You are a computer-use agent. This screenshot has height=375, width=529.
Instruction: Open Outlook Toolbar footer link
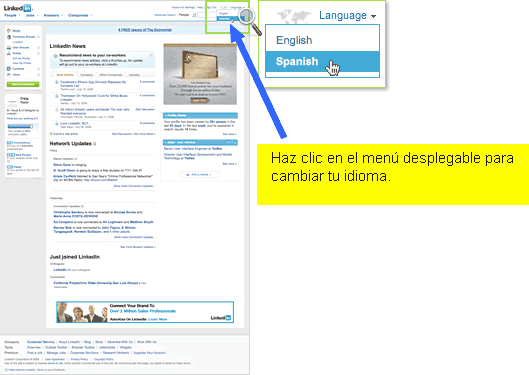(56, 347)
